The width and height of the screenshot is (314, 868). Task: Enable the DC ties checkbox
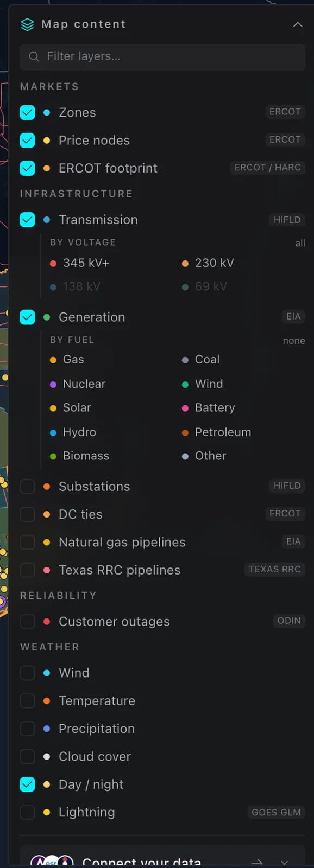pyautogui.click(x=27, y=514)
